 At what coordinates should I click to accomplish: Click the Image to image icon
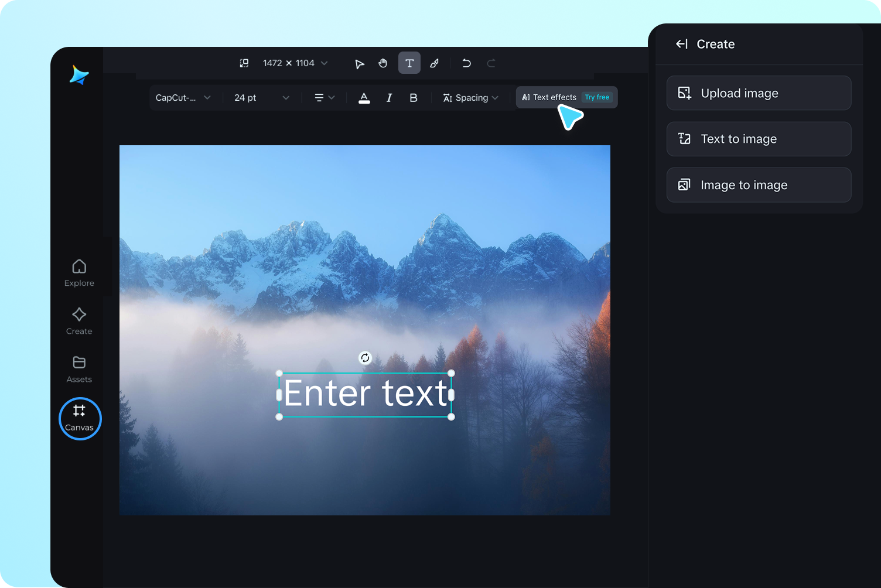point(684,184)
